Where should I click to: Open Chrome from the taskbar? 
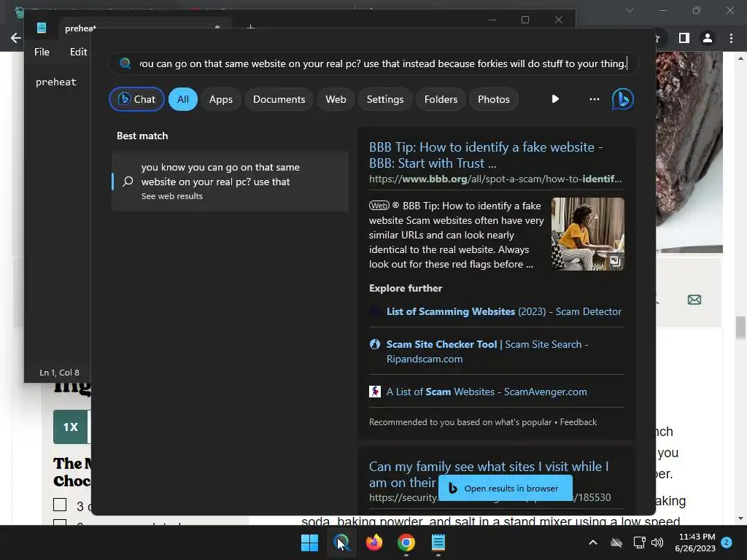(406, 542)
